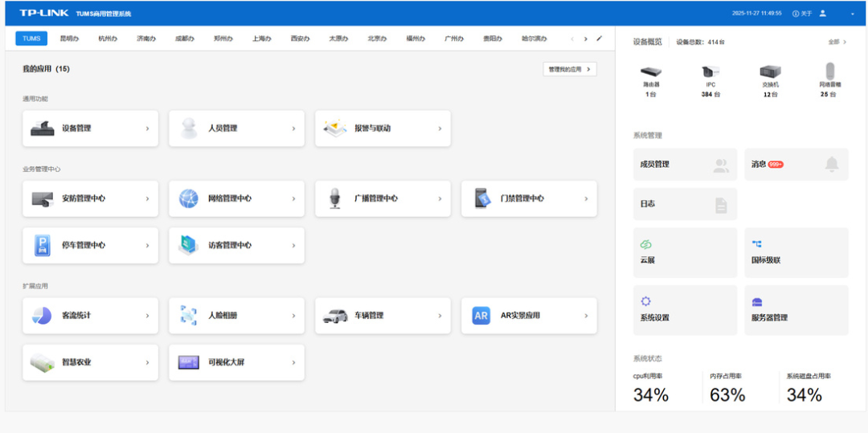This screenshot has height=433, width=868.
Task: Select the TUMS tab
Action: coord(31,39)
